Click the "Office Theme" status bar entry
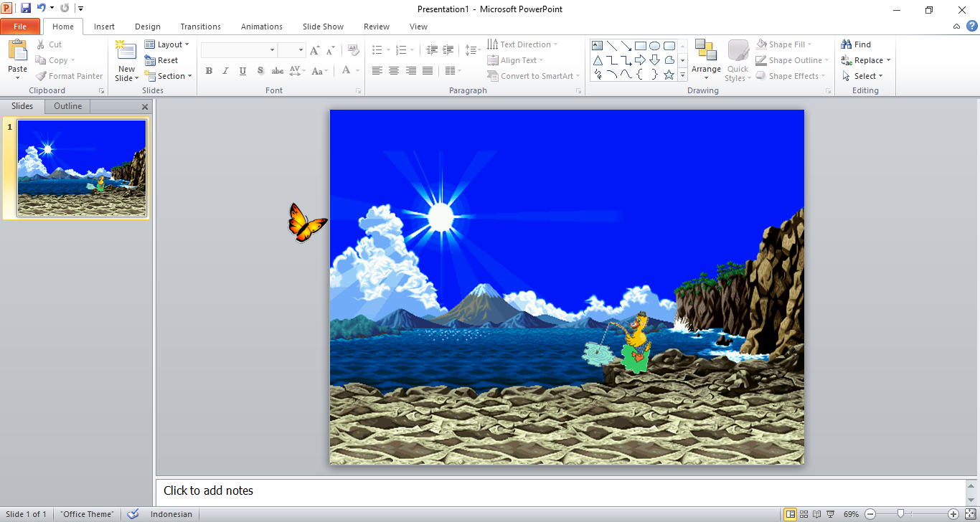This screenshot has width=980, height=522. [87, 514]
